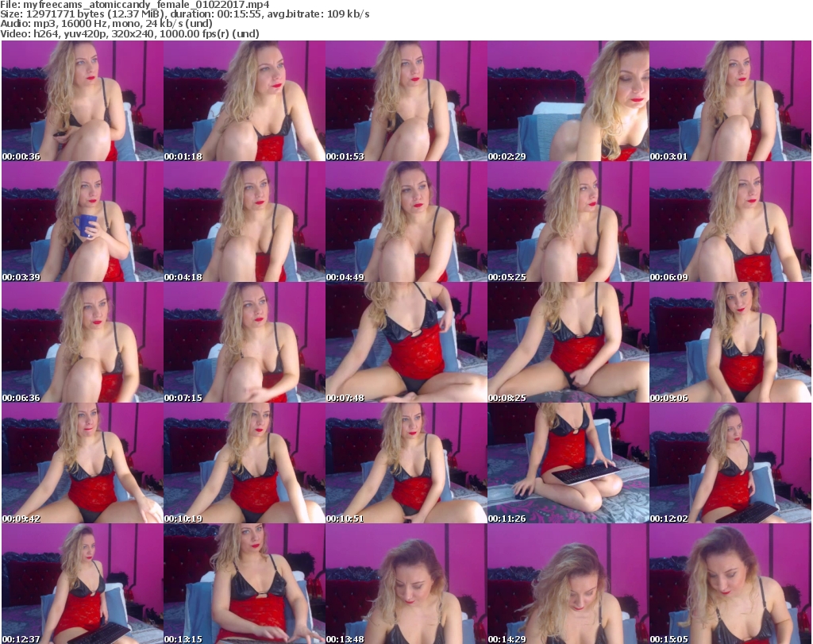Click the thumbnail timestamped 00:12:37
This screenshot has width=813, height=644.
[83, 584]
